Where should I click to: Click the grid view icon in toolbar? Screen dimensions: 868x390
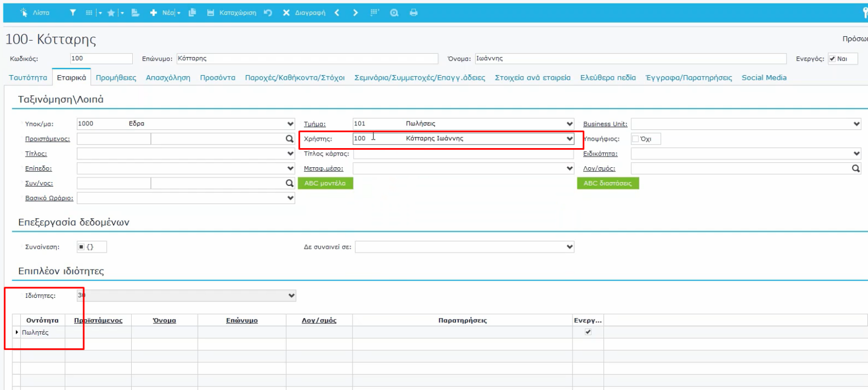(x=89, y=12)
